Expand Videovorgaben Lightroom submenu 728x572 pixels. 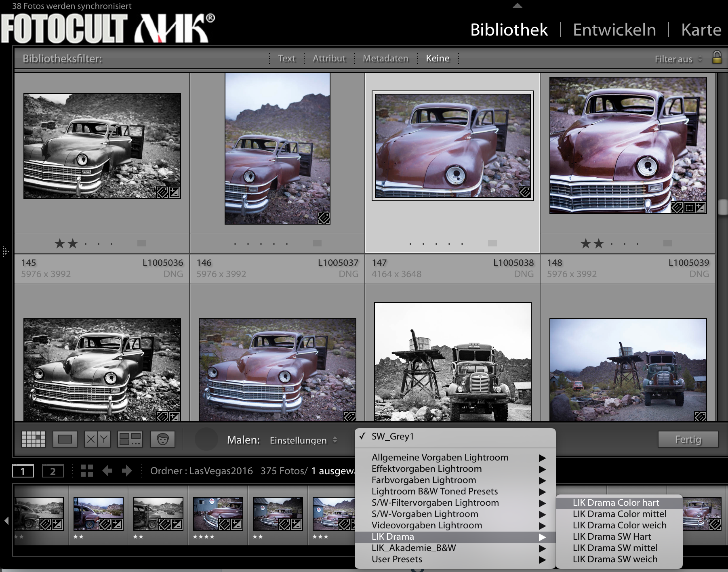pyautogui.click(x=455, y=526)
